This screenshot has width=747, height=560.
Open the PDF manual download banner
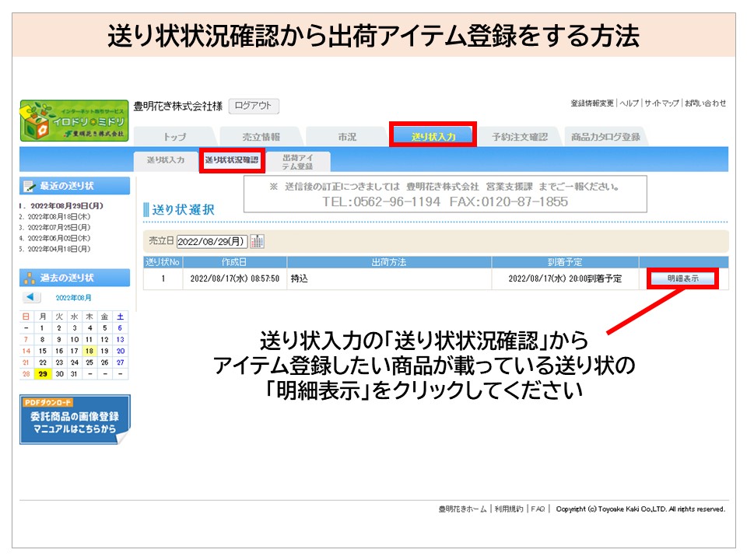pyautogui.click(x=75, y=420)
